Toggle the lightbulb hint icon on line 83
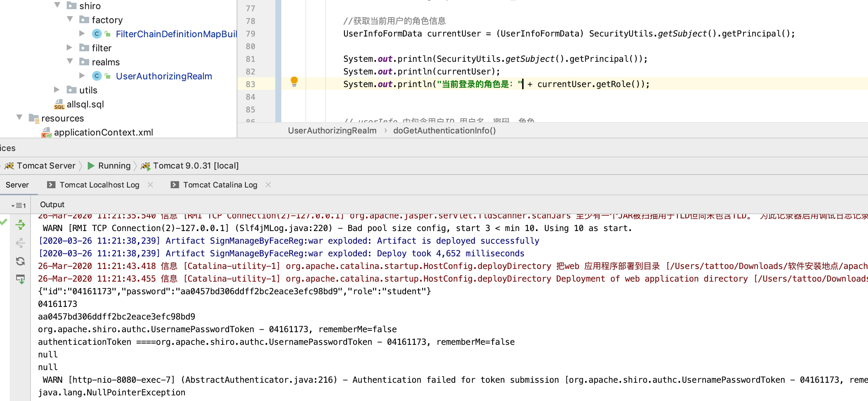868x401 pixels. coord(294,83)
